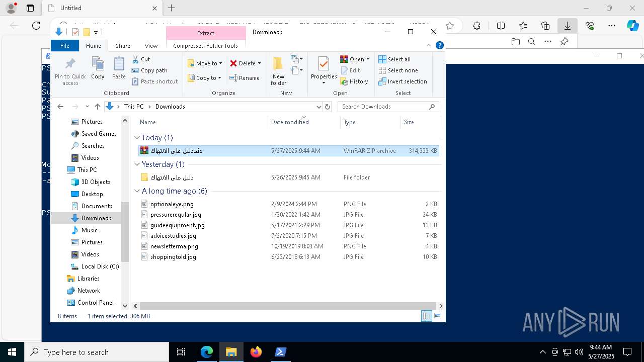Collapse the ribbon with the chevron
Viewport: 644px width, 362px height.
click(429, 45)
